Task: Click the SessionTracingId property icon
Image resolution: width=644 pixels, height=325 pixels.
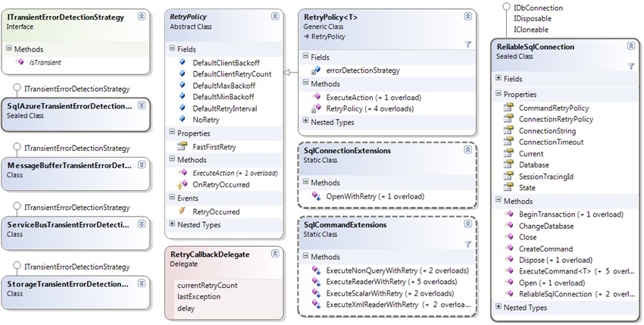Action: (x=508, y=177)
